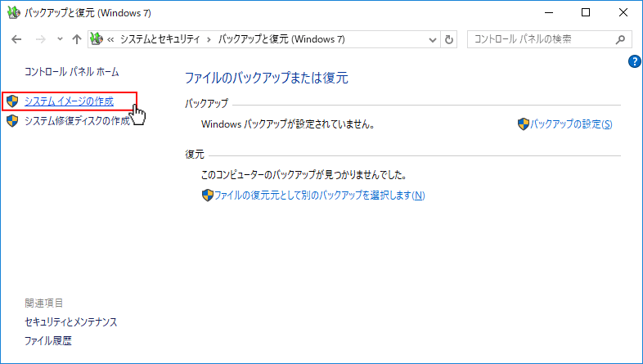Choose ファイルの復元元として別のバックアップを選択します(N)
Screen dimensions: 643x364
319,195
